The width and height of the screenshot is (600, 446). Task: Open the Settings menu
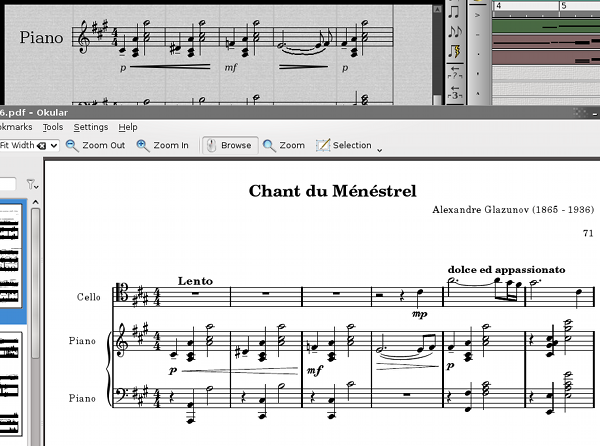pyautogui.click(x=91, y=127)
